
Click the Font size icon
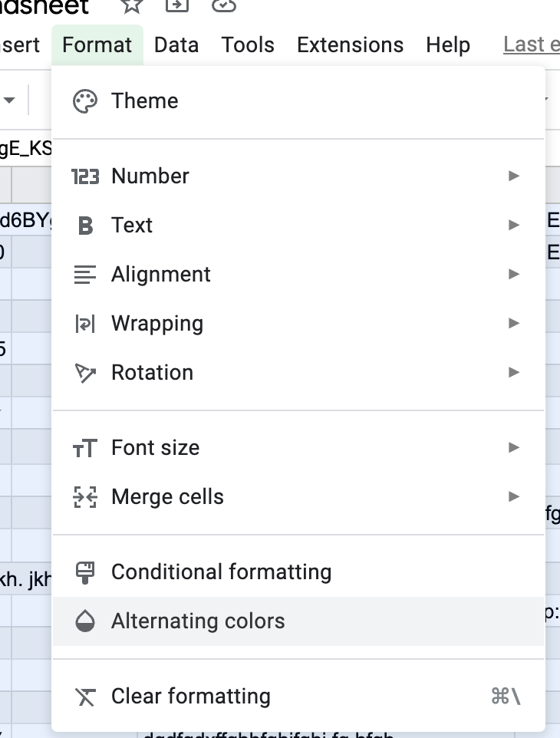click(85, 448)
